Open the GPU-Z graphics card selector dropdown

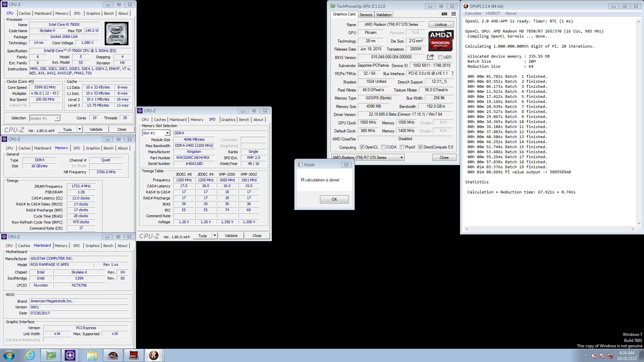368,158
